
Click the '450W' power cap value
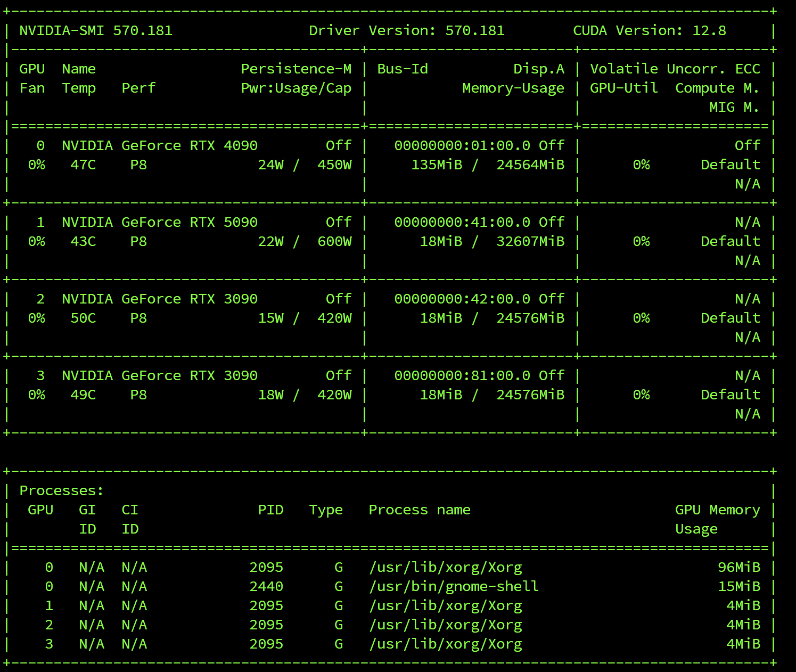pyautogui.click(x=334, y=165)
